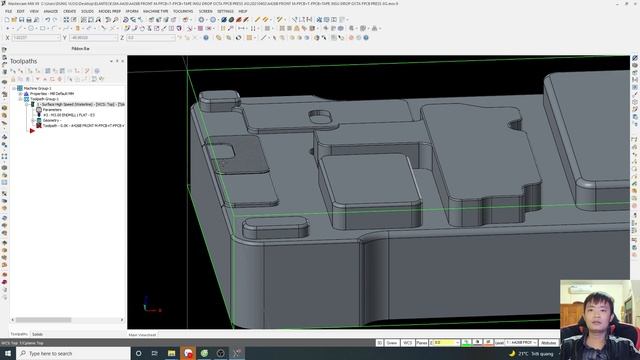Click the red insert arrow in tree
640x360 pixels.
point(32,131)
